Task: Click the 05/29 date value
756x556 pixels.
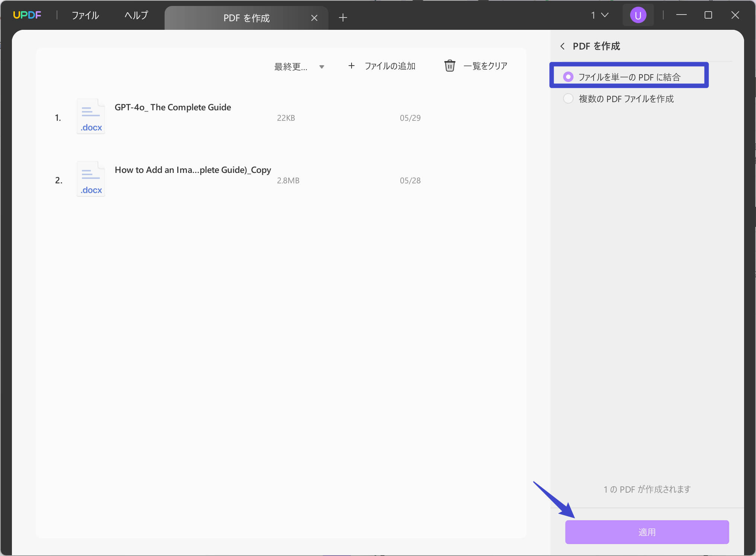Action: pos(410,118)
